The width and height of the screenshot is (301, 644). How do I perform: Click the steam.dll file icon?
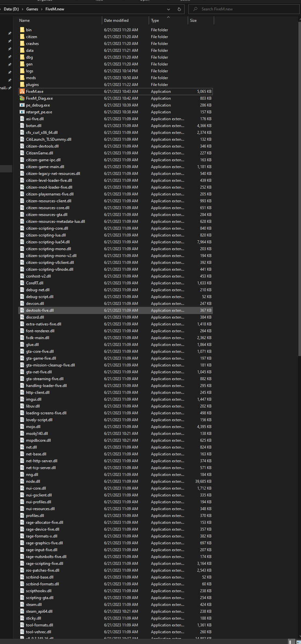(22, 605)
